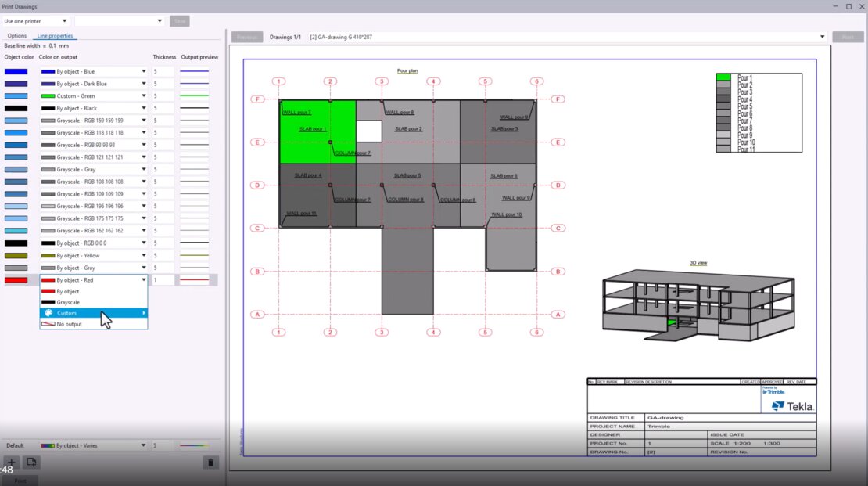This screenshot has width=868, height=486.
Task: Expand the drawing selector '[2] GA-drawing G 410*287'
Action: pyautogui.click(x=822, y=37)
